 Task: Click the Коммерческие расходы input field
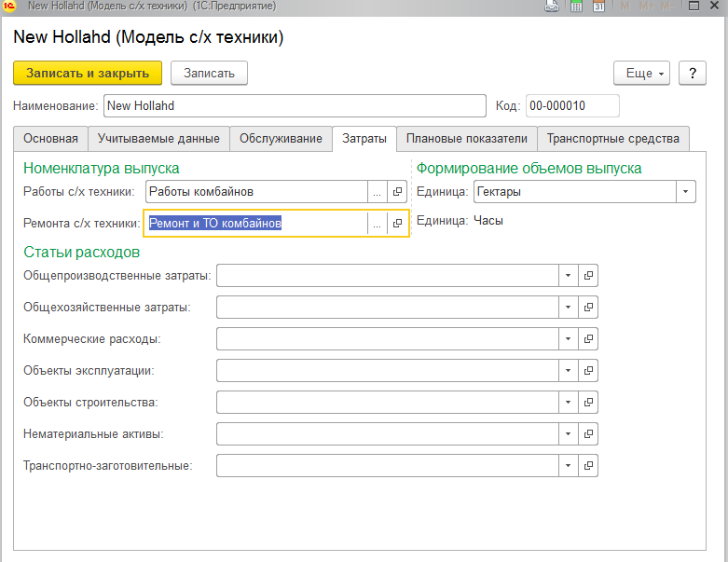click(x=388, y=338)
